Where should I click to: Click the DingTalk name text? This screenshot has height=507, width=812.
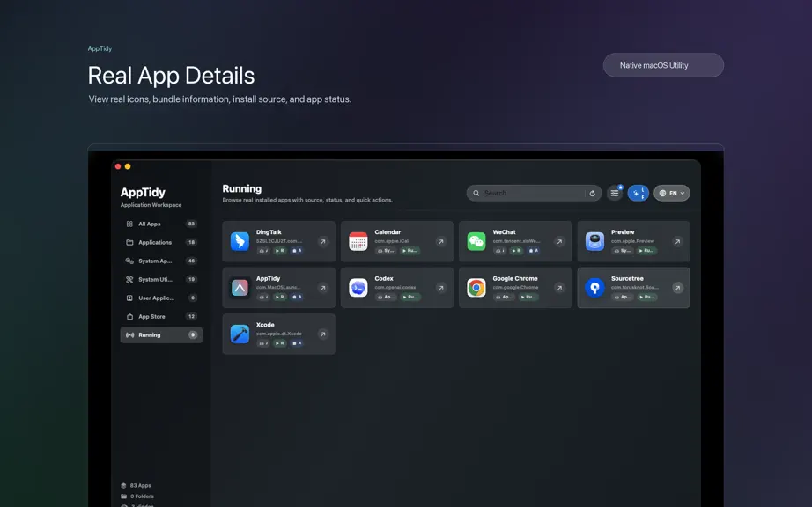[269, 232]
